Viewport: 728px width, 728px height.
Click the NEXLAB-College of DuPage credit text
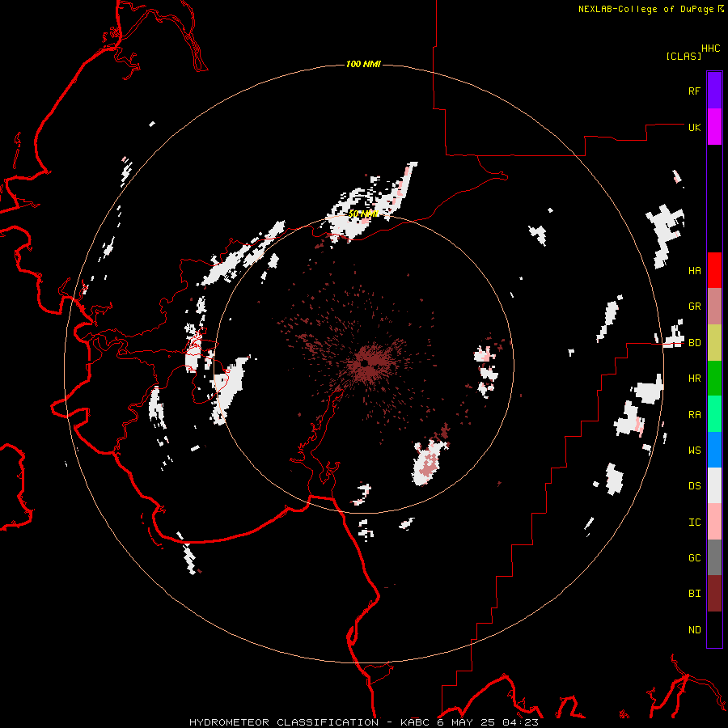(645, 9)
